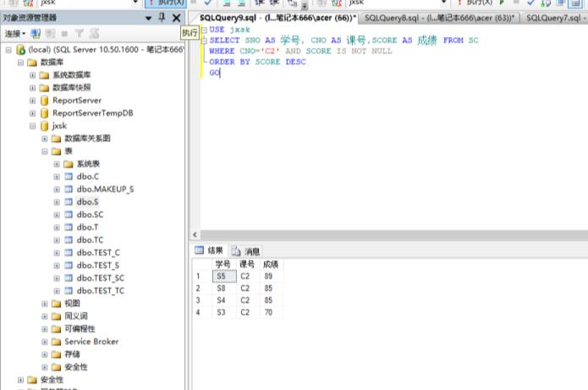Click the 可编程性 folder icon
Screen dimensions: 588x390
[56, 329]
